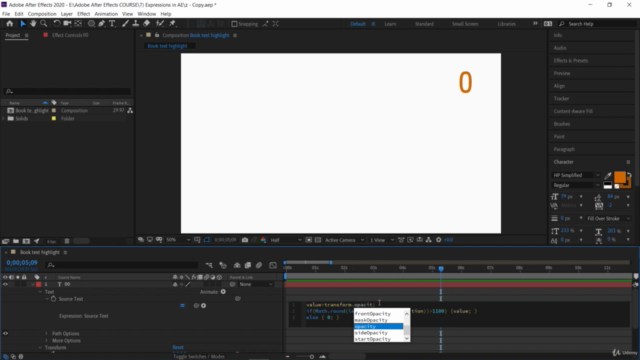Toggle the shy switch on layer 00
The width and height of the screenshot is (640, 360).
[175, 284]
